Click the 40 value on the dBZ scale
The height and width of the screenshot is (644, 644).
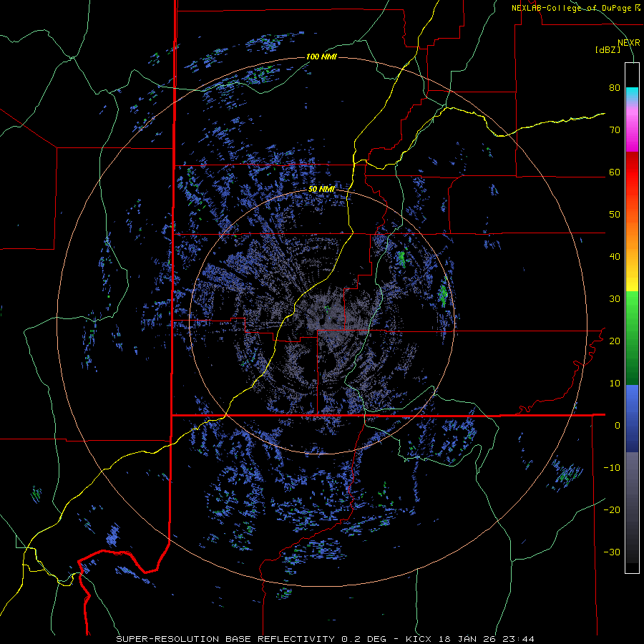click(615, 257)
